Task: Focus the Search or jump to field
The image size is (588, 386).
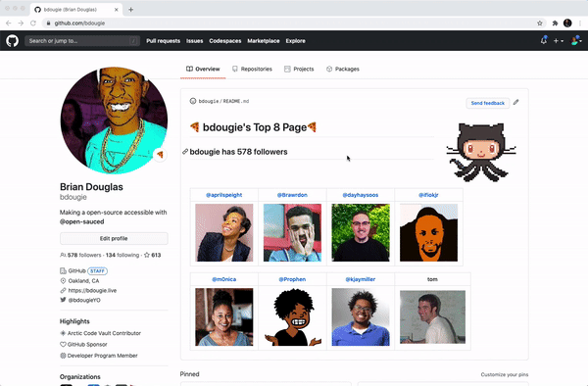Action: point(82,41)
